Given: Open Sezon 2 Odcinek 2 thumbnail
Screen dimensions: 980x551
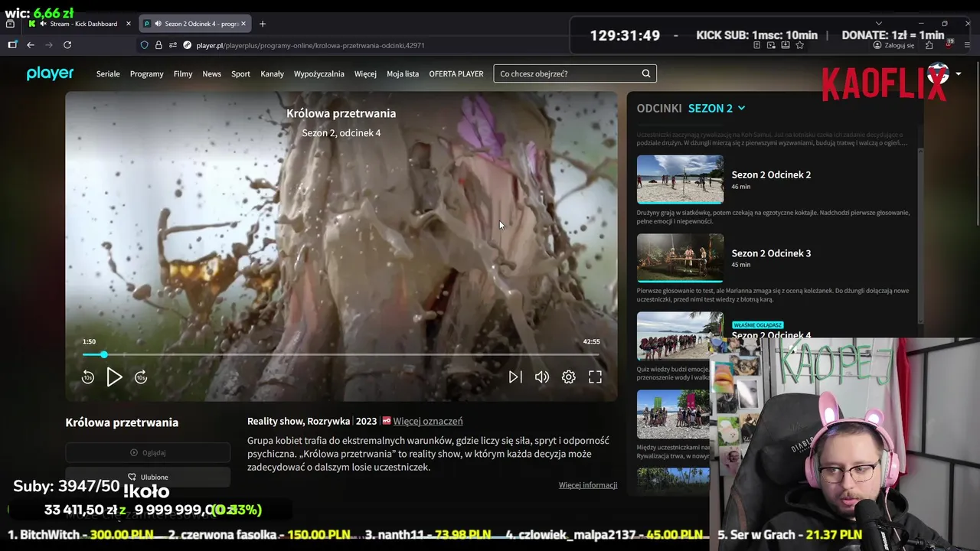Looking at the screenshot, I should click(x=680, y=179).
